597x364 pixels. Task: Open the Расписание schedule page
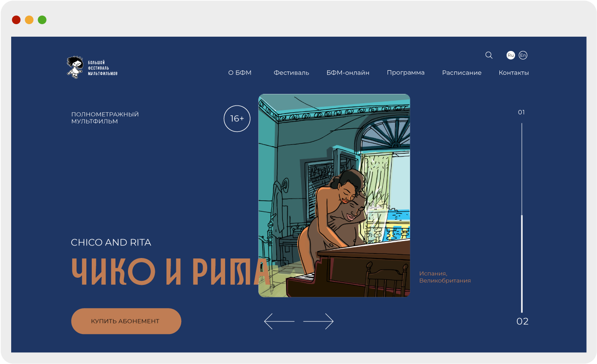(x=461, y=72)
